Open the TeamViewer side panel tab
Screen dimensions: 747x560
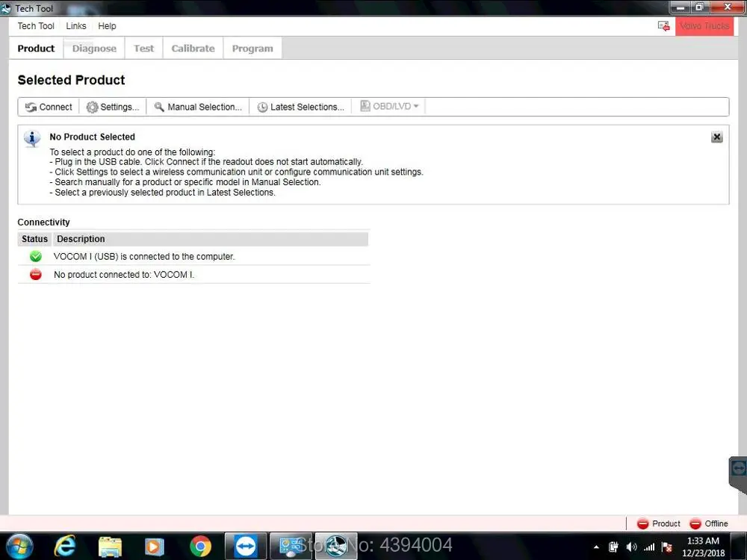(738, 474)
